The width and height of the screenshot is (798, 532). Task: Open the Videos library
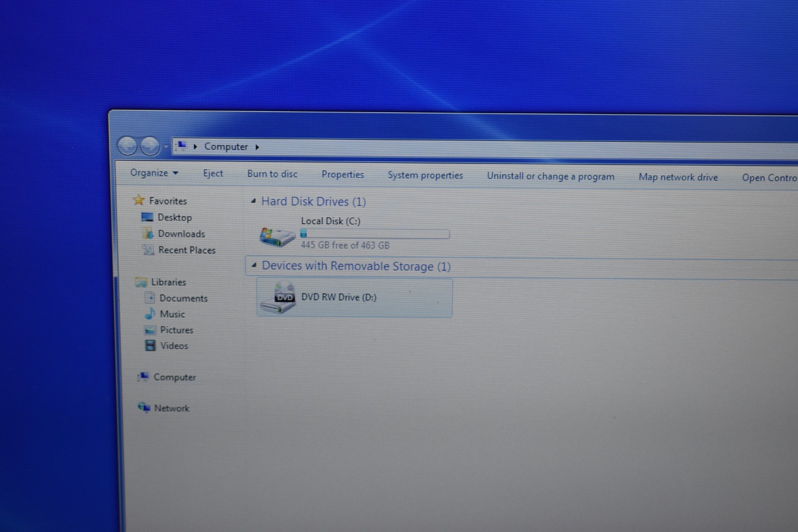click(x=174, y=346)
